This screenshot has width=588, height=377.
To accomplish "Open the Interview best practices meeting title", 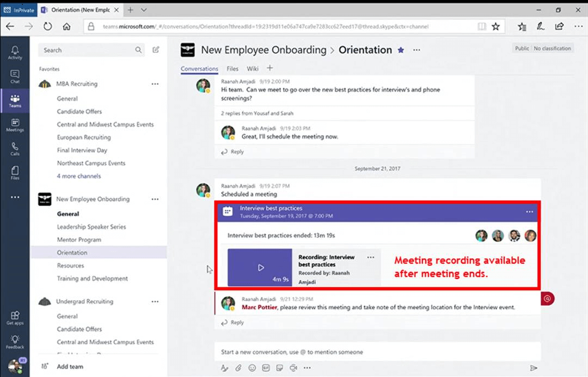I will click(271, 208).
